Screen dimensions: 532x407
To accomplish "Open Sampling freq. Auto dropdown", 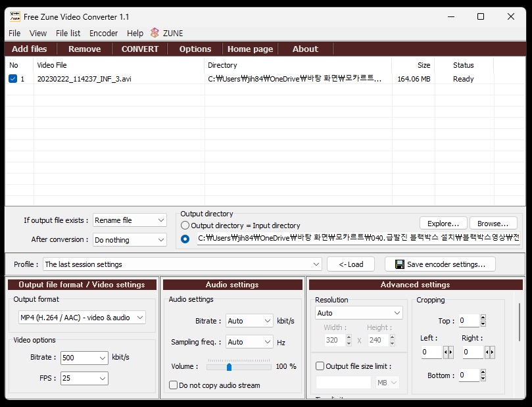I will [x=249, y=342].
